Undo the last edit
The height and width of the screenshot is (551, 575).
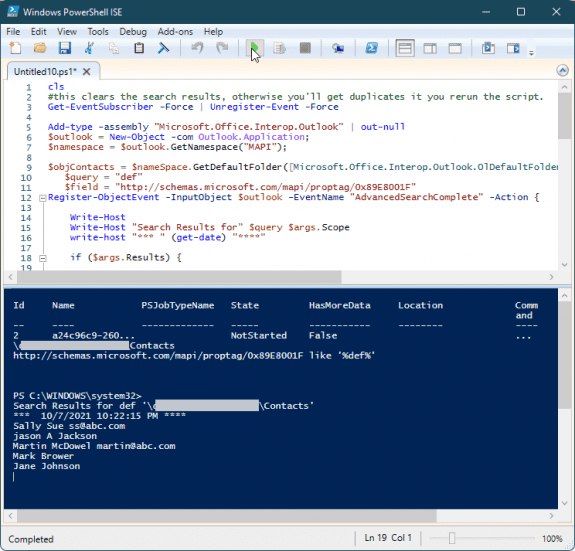click(x=197, y=48)
